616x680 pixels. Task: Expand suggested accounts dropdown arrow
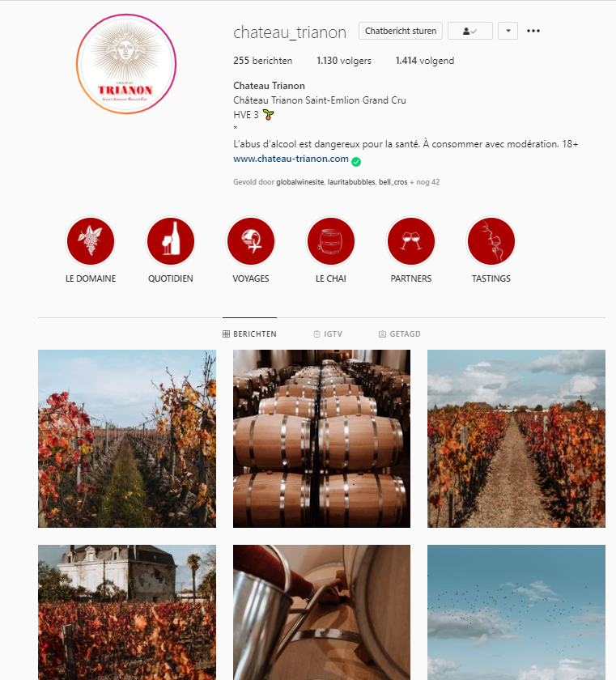508,31
